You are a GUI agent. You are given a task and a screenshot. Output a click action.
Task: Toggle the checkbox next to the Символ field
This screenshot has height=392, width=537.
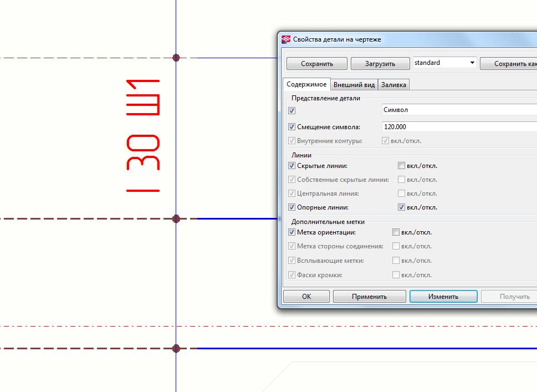coord(292,110)
